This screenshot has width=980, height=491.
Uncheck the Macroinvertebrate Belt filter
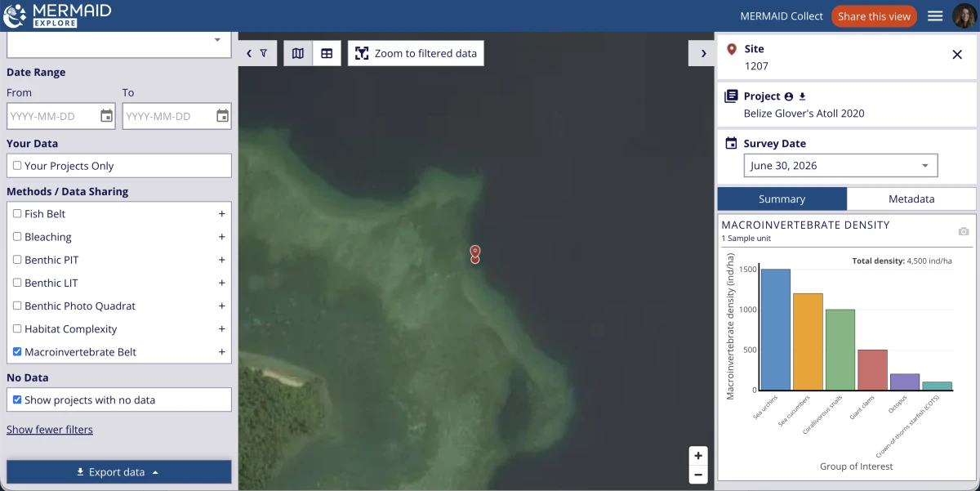point(17,352)
